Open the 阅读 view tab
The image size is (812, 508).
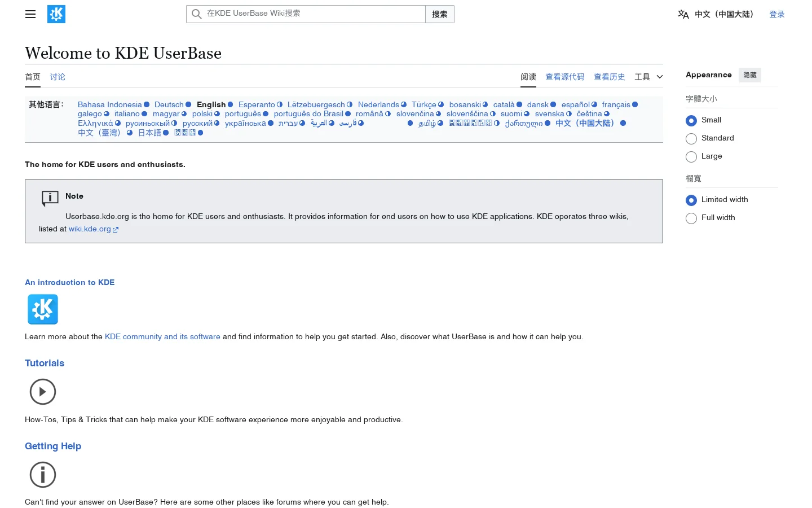[x=528, y=77]
